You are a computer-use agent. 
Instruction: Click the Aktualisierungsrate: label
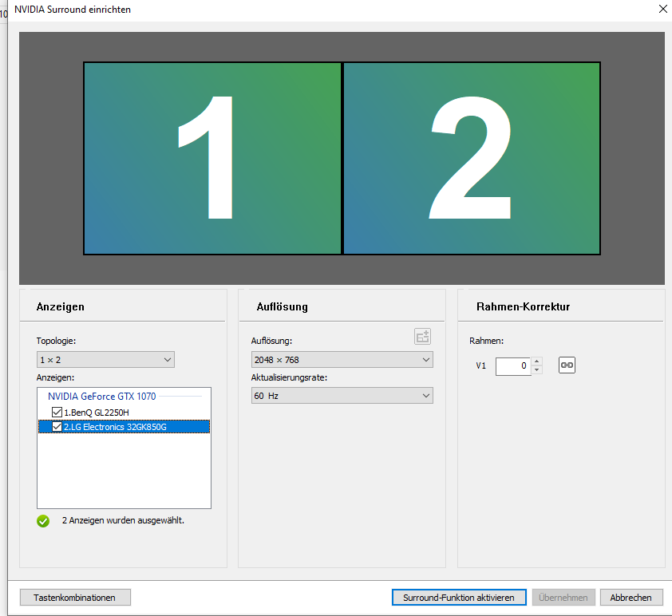(289, 378)
